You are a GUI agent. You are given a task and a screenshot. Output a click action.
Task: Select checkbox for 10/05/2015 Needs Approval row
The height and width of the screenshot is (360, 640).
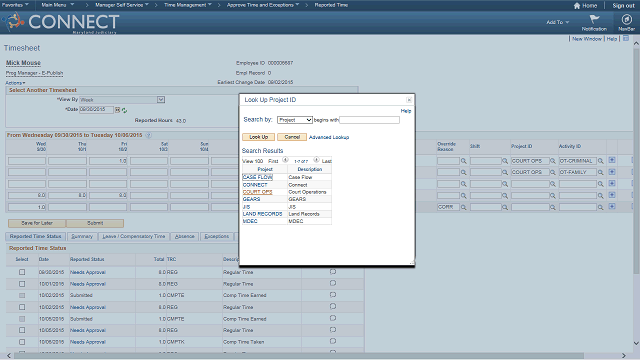click(x=22, y=330)
